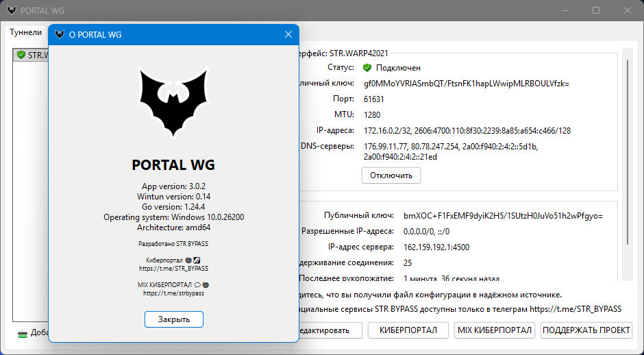Switch to the Туннели tab

[x=26, y=32]
